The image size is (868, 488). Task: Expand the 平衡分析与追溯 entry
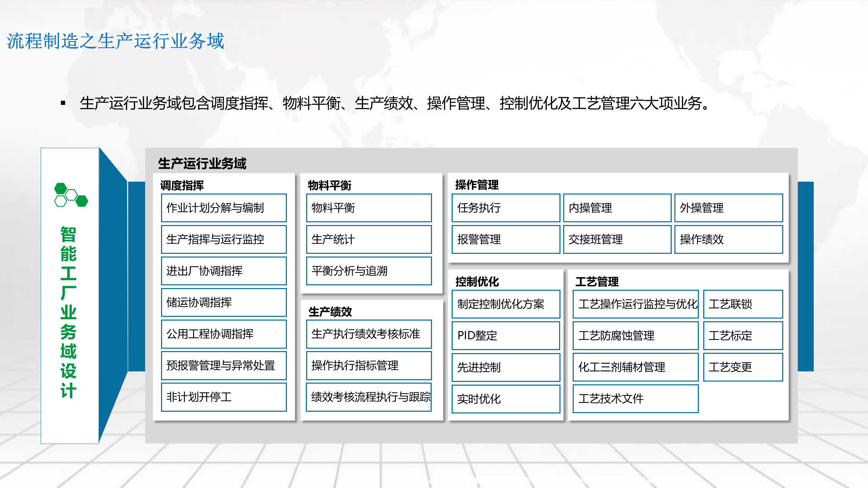(369, 271)
